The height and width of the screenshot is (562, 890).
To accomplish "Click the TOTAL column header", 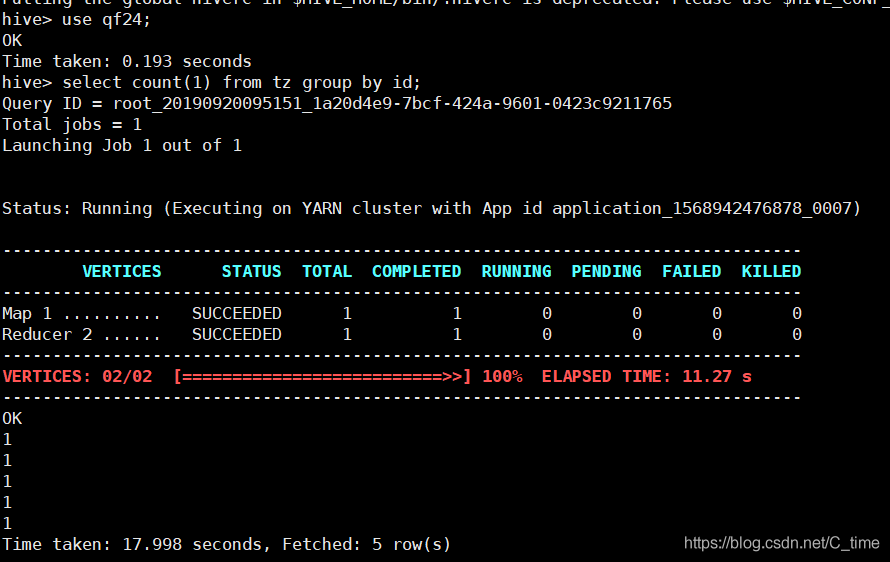I will click(327, 271).
